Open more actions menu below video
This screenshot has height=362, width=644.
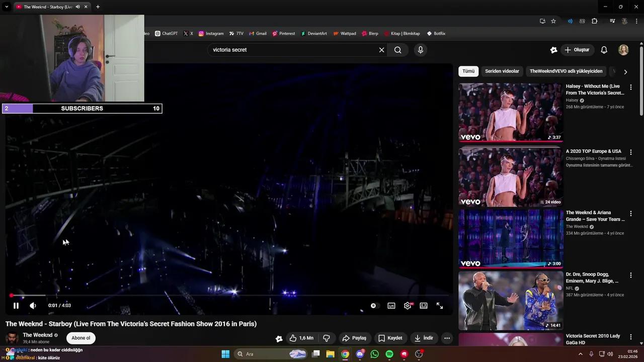point(447,338)
